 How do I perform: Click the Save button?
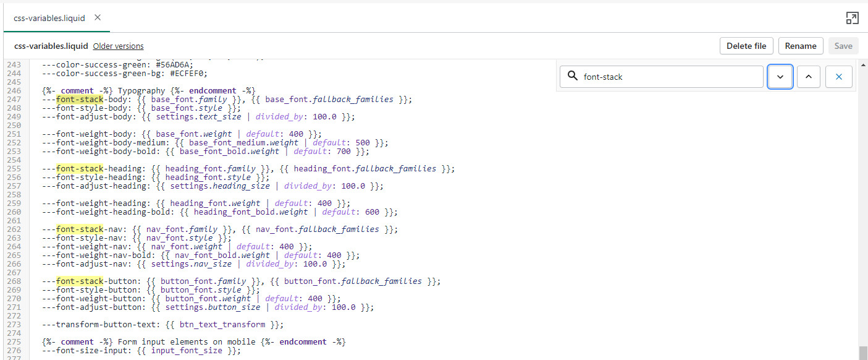pyautogui.click(x=843, y=46)
